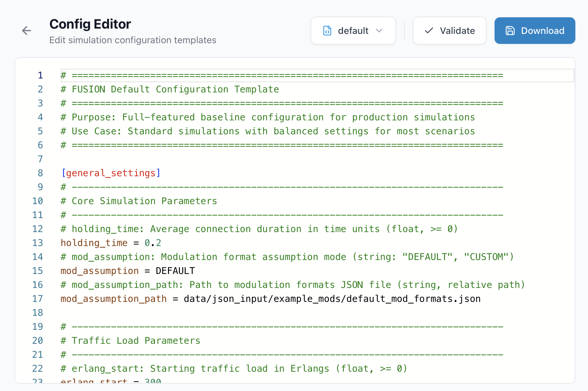Click the holding_time key name
Image resolution: width=588 pixels, height=391 pixels.
click(x=94, y=243)
